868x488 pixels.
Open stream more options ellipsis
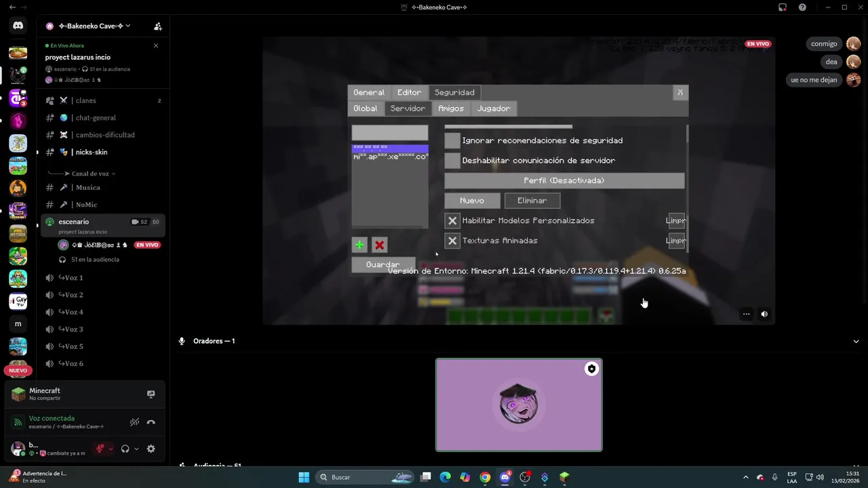746,314
